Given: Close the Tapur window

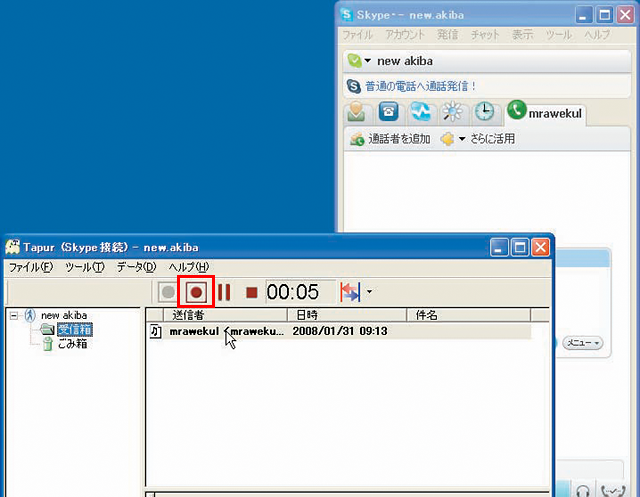Looking at the screenshot, I should [541, 247].
